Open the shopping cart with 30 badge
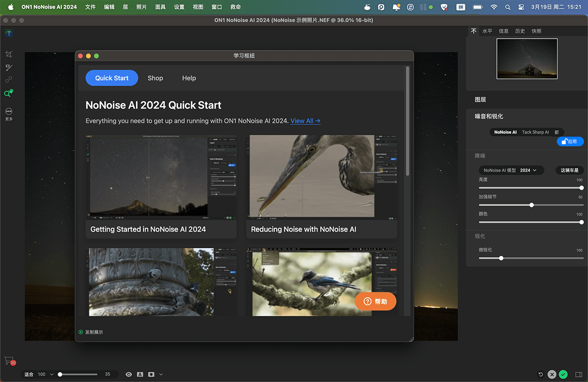The height and width of the screenshot is (382, 588). click(9, 360)
